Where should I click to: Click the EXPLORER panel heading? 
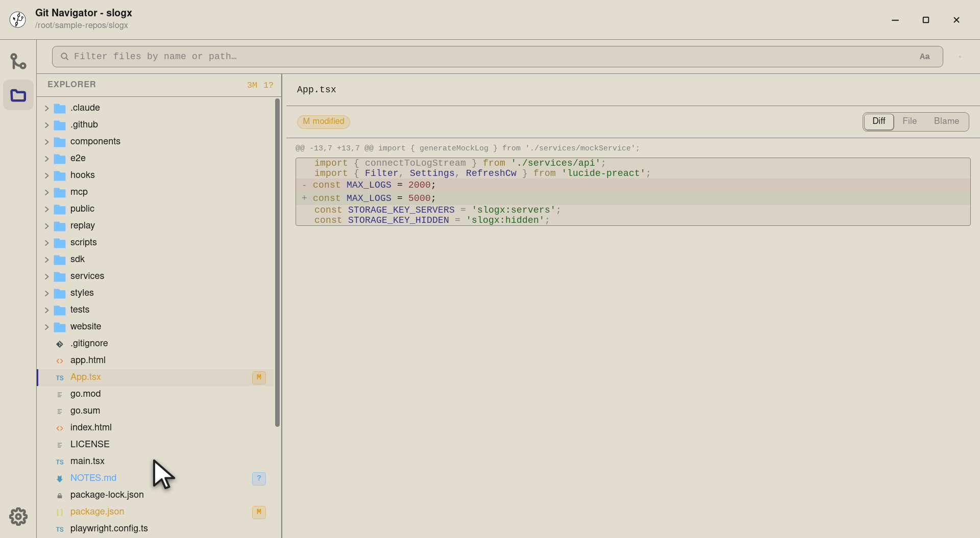point(71,85)
